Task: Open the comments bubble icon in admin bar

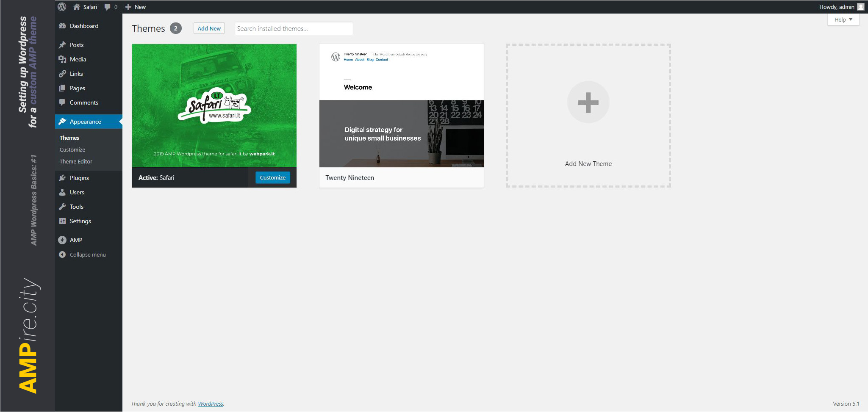Action: click(107, 7)
